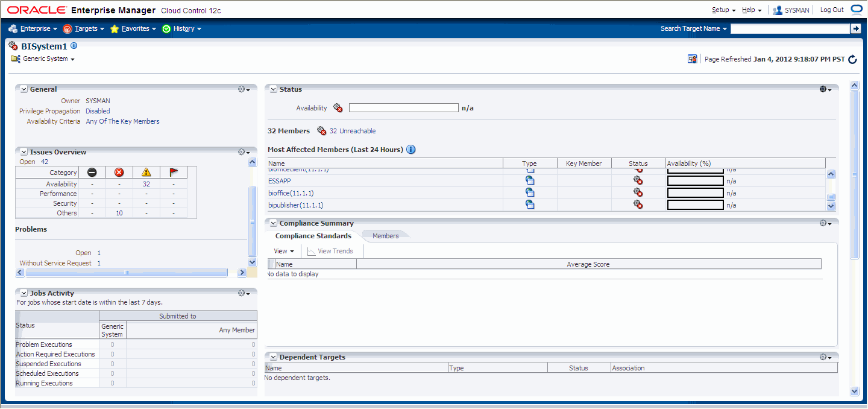
Task: Click the Open 42 issues link
Action: coord(45,162)
